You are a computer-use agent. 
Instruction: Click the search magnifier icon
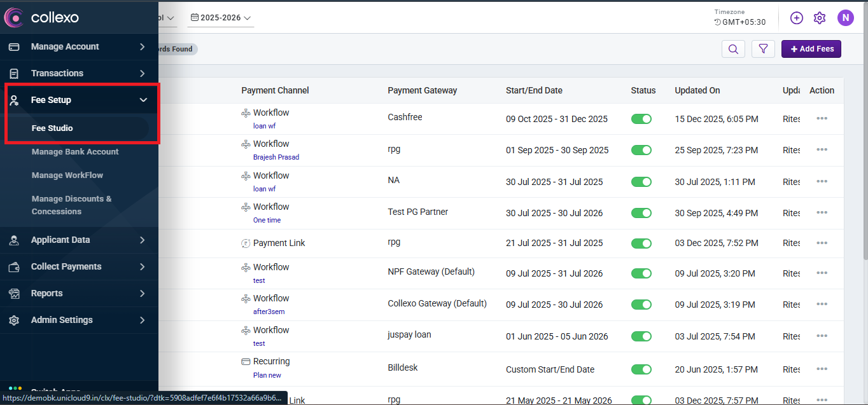tap(733, 49)
